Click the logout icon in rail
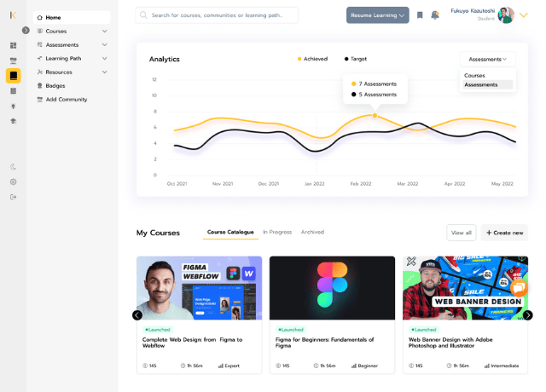 pyautogui.click(x=14, y=197)
